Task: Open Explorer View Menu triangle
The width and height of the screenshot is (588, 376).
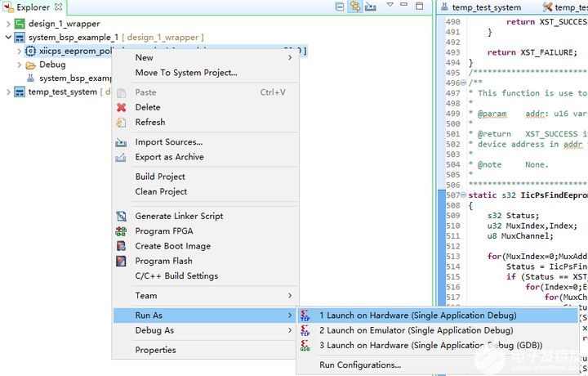Action: click(390, 5)
